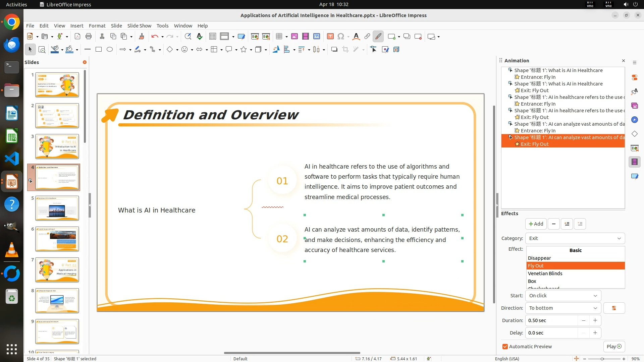
Task: Click the Insert Special Character omega icon
Action: 341,37
